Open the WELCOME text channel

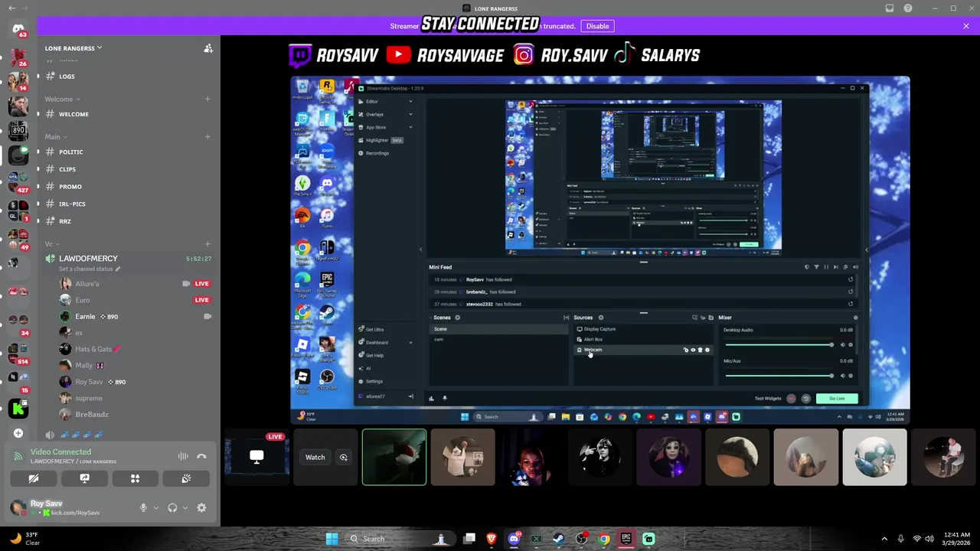(x=127, y=114)
